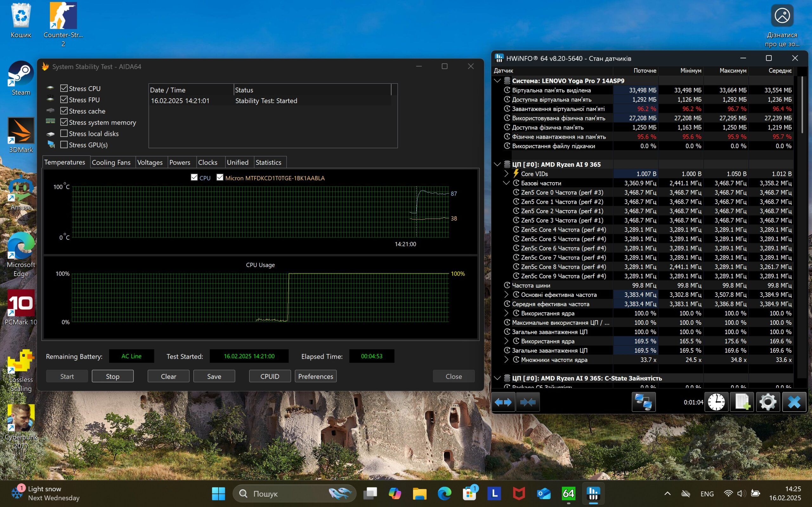The height and width of the screenshot is (507, 812).
Task: Expand the Core VIDs sensor group
Action: pyautogui.click(x=506, y=174)
